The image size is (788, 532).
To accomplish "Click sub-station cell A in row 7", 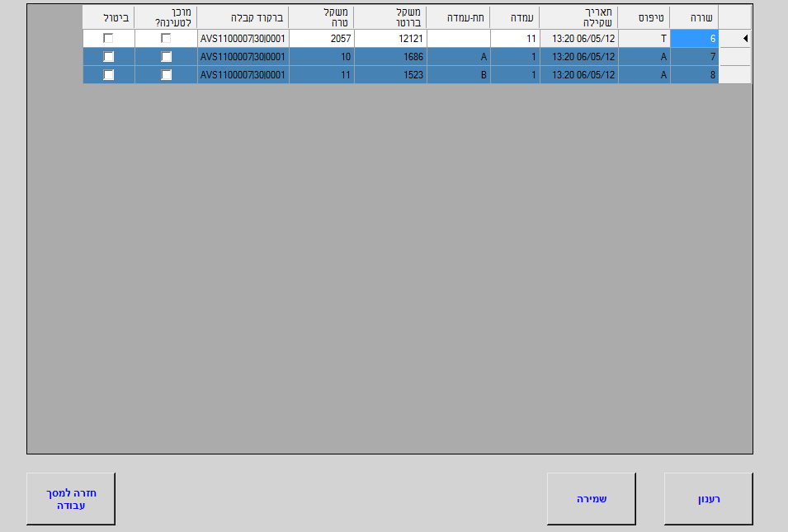I will [459, 57].
